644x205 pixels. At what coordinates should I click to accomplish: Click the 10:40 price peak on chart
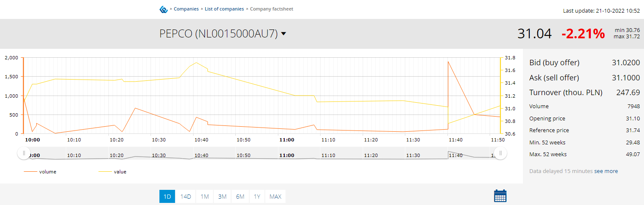pos(196,63)
